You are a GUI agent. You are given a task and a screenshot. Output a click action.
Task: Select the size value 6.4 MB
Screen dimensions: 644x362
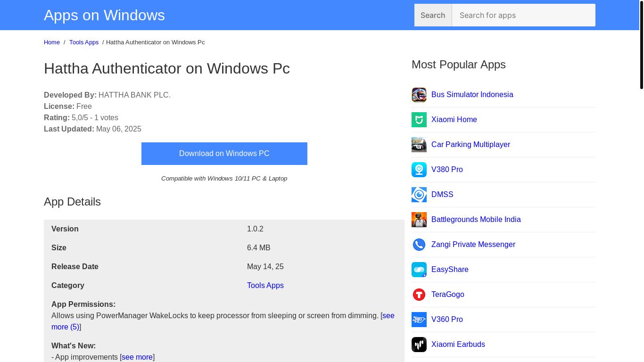259,248
